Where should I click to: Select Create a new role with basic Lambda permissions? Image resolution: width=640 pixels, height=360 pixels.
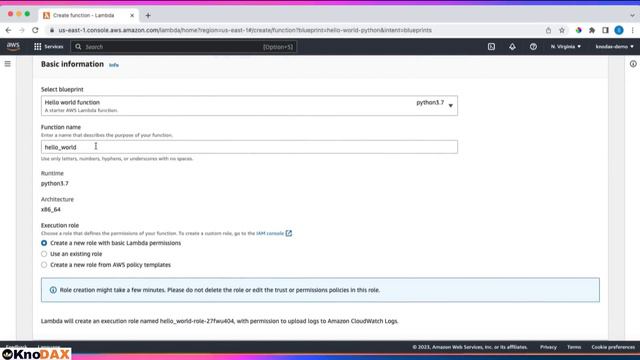[44, 243]
